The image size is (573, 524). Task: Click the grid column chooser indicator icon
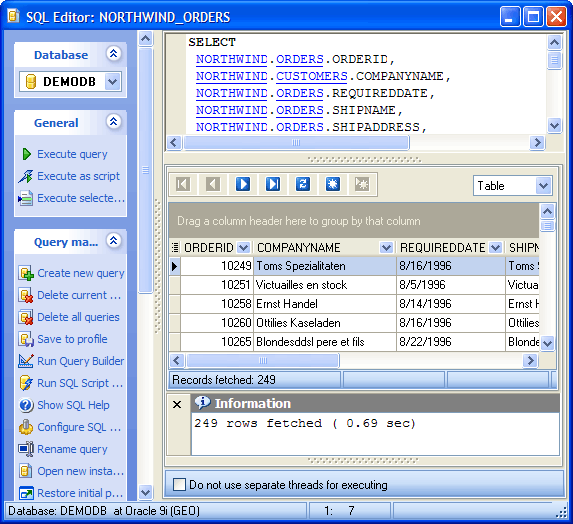click(x=175, y=248)
